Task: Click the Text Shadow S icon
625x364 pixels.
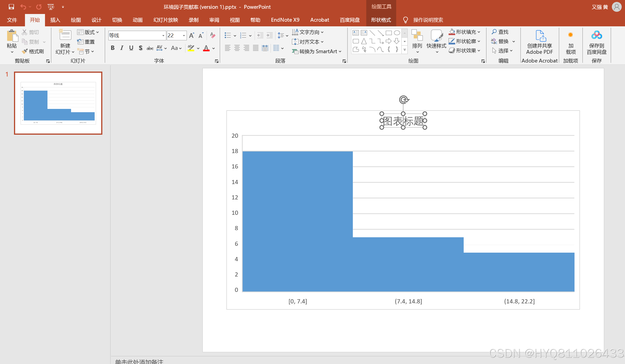Action: coord(140,48)
